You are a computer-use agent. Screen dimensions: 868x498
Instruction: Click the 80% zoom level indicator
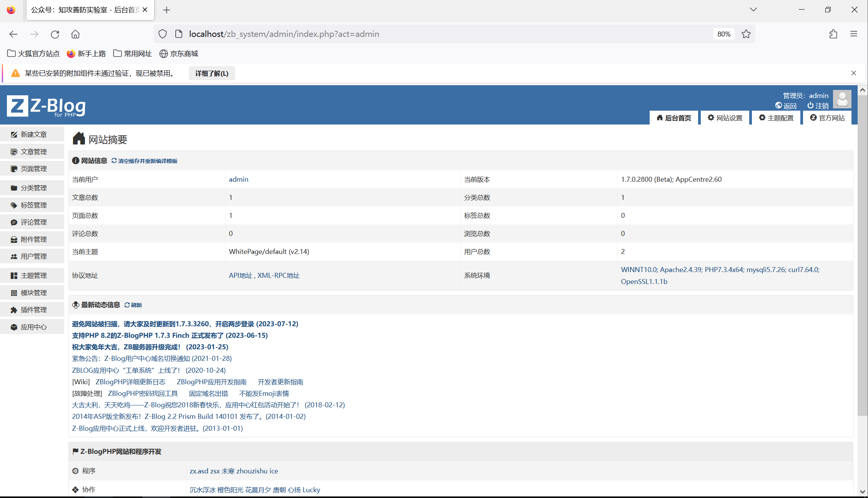[723, 34]
